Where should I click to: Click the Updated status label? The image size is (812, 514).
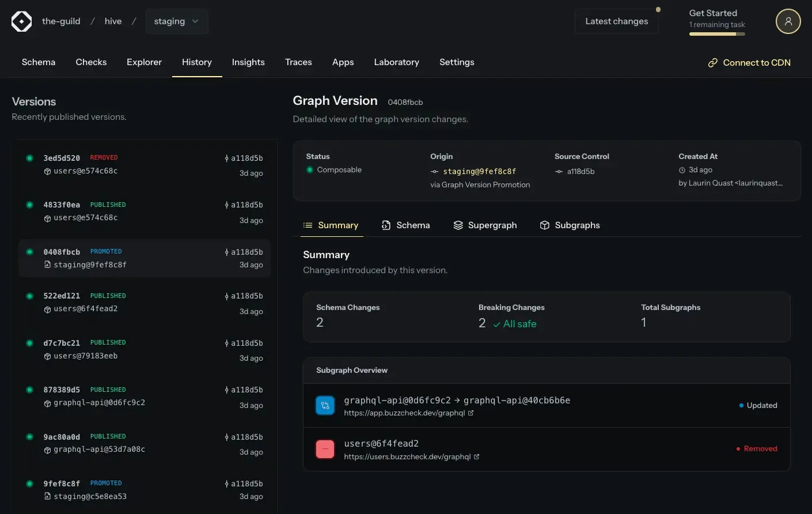point(762,406)
